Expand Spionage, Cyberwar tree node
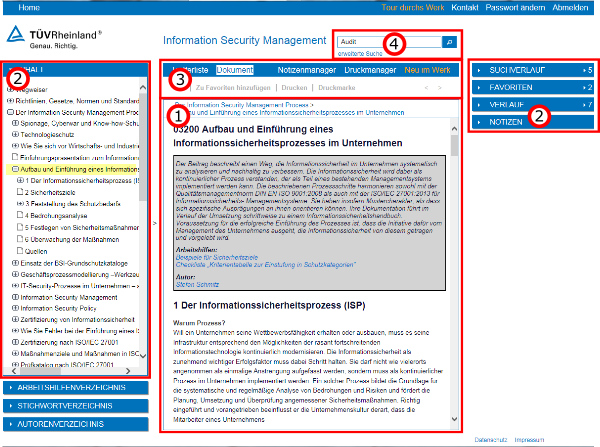Viewport: 600px width, 447px height. [15, 123]
